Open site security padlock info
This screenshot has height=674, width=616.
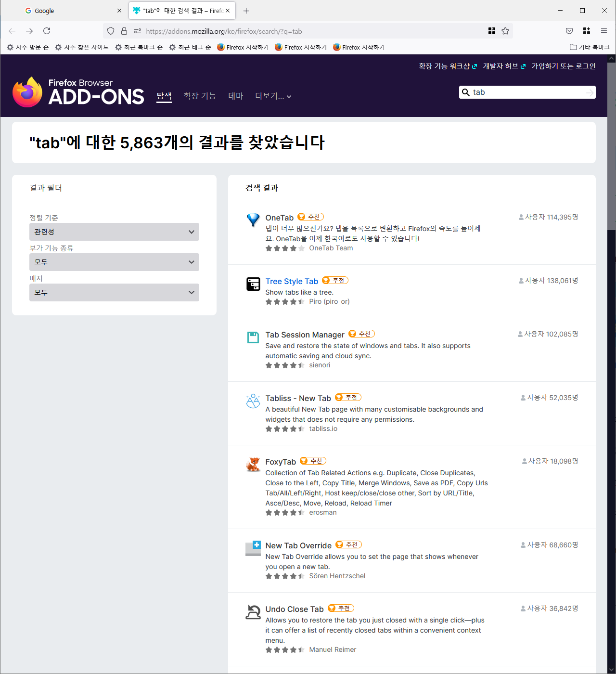click(x=124, y=31)
